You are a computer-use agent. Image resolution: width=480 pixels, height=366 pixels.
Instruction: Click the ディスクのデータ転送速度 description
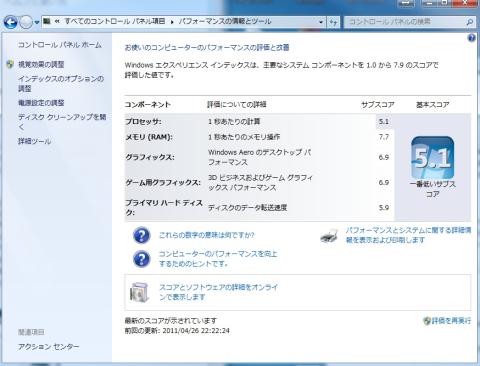pyautogui.click(x=247, y=208)
